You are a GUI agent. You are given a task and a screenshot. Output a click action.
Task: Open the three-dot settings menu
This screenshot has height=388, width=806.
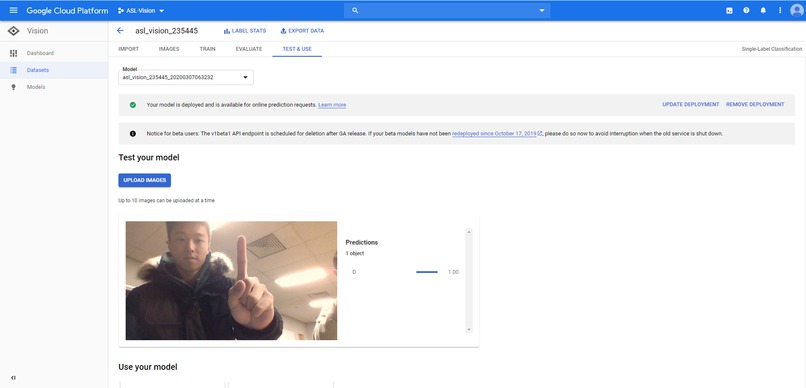coord(780,10)
